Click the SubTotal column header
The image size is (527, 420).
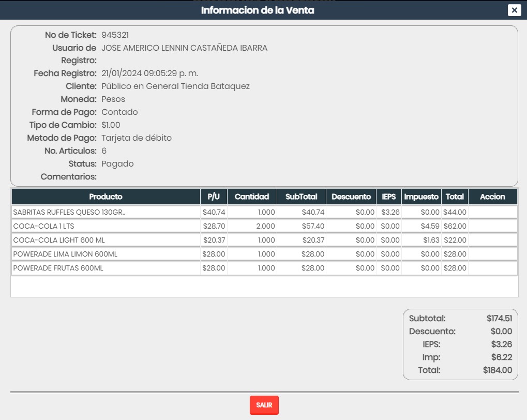[302, 197]
